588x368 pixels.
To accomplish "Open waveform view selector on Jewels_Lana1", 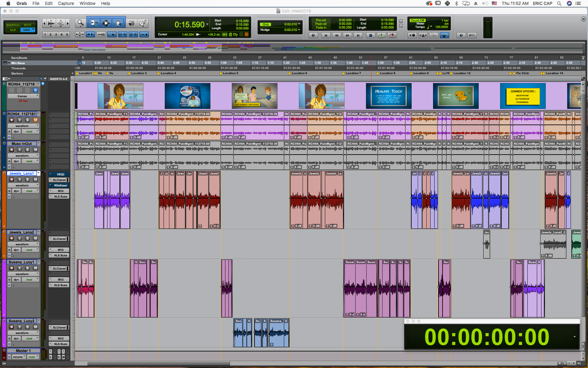I will point(23,186).
